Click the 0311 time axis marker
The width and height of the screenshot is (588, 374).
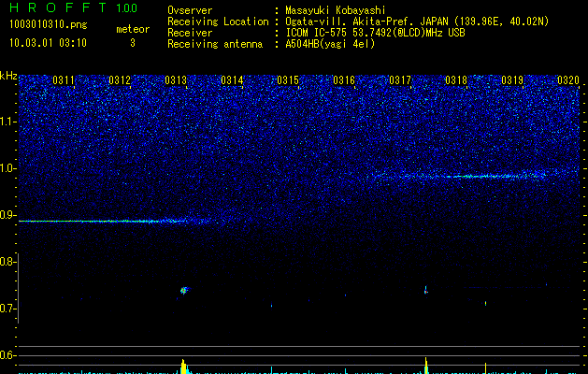pyautogui.click(x=64, y=79)
